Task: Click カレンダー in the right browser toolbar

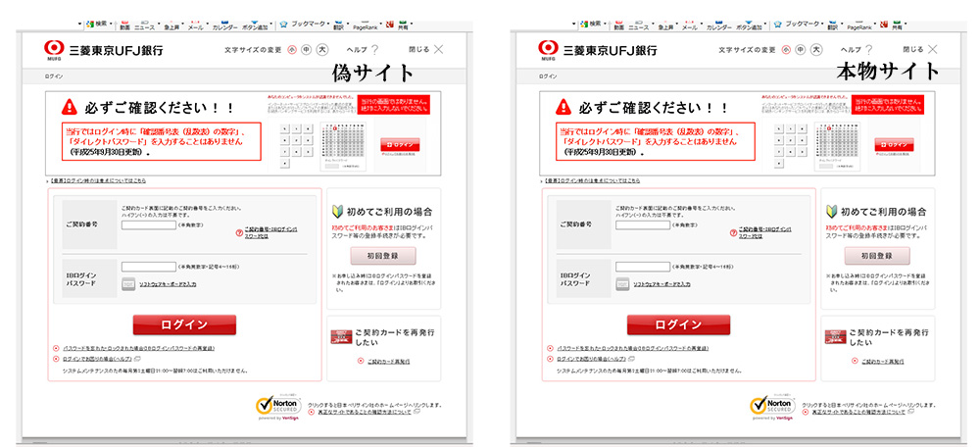Action: pos(718,27)
